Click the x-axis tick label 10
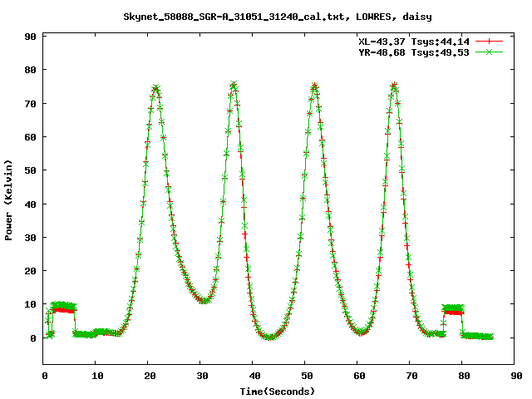 pyautogui.click(x=97, y=376)
